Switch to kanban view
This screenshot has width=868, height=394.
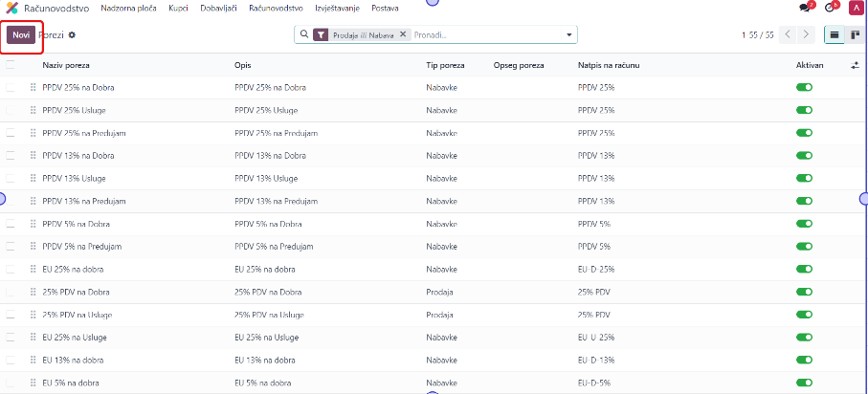tap(855, 34)
